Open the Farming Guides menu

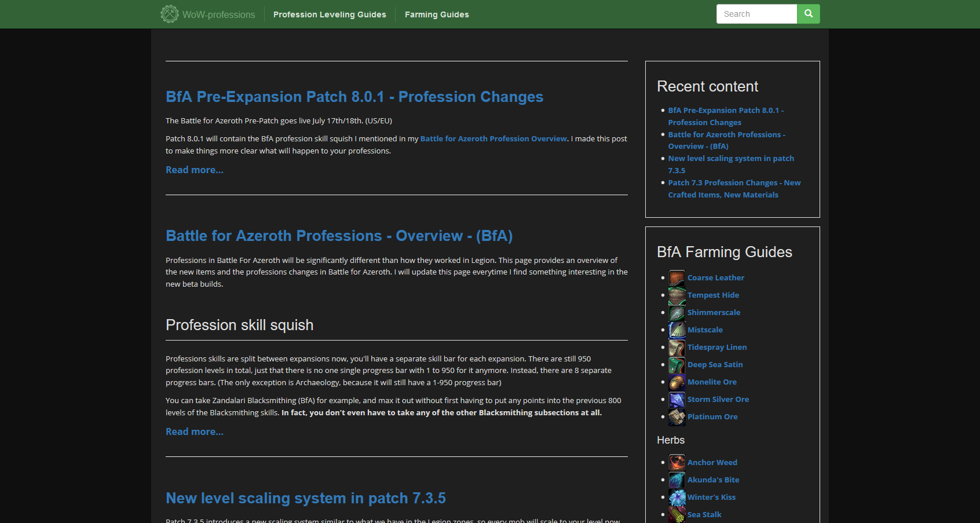pyautogui.click(x=437, y=14)
